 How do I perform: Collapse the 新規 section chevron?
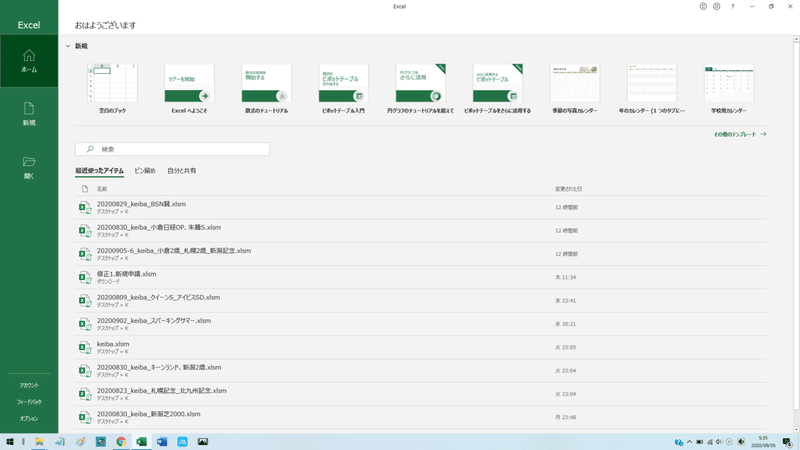(68, 46)
